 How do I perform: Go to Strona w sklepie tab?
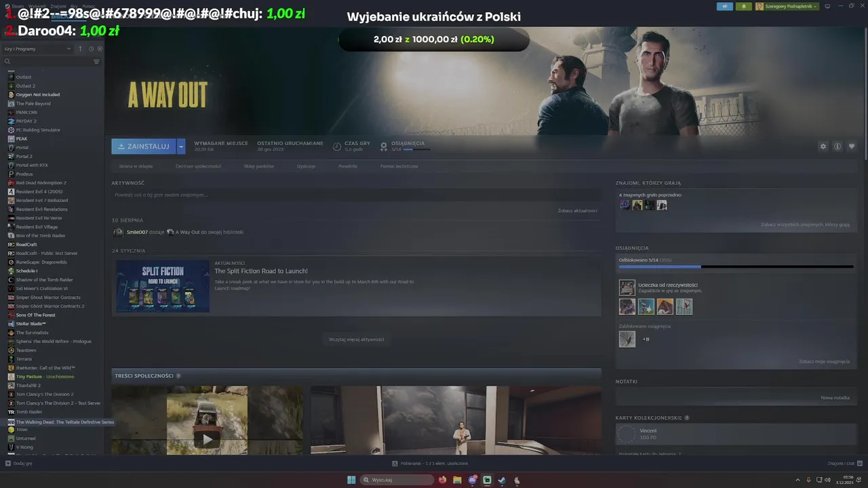136,166
